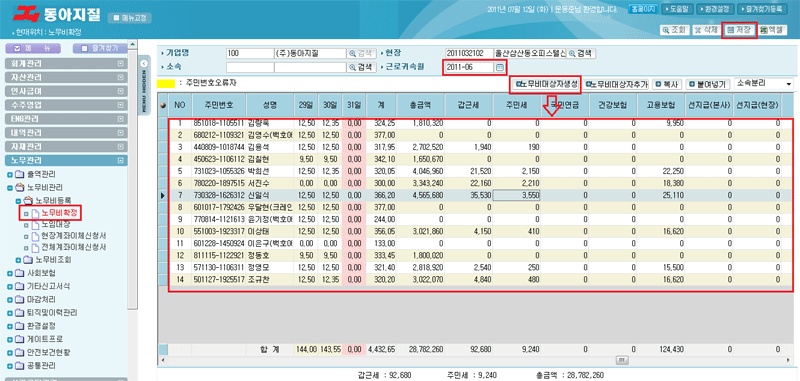Click the 주민세 cell 3,550
This screenshot has height=381, width=800.
point(517,194)
